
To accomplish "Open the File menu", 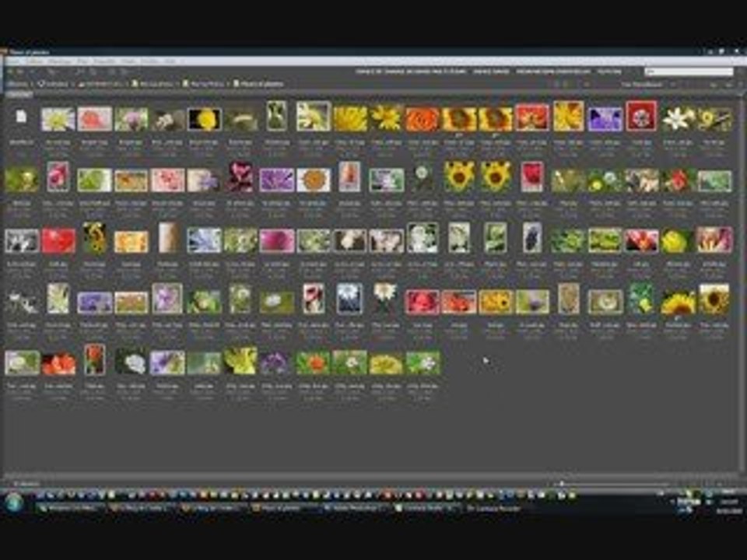I will (x=13, y=61).
